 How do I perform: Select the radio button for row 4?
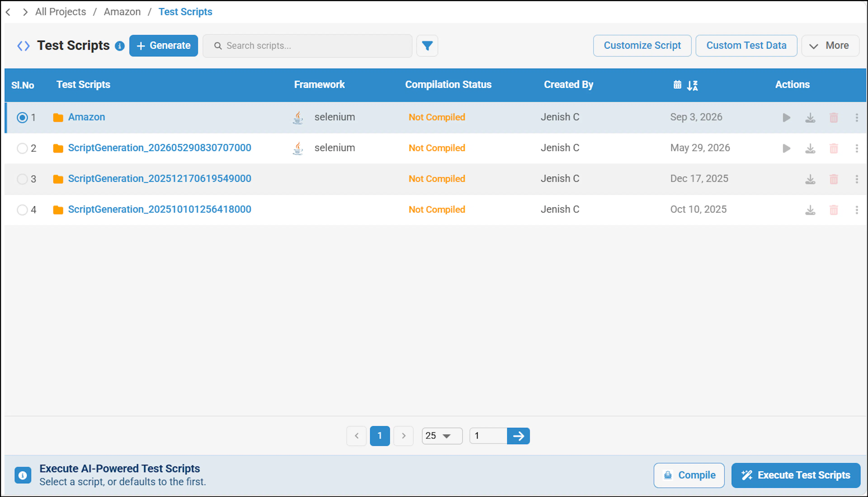[22, 210]
